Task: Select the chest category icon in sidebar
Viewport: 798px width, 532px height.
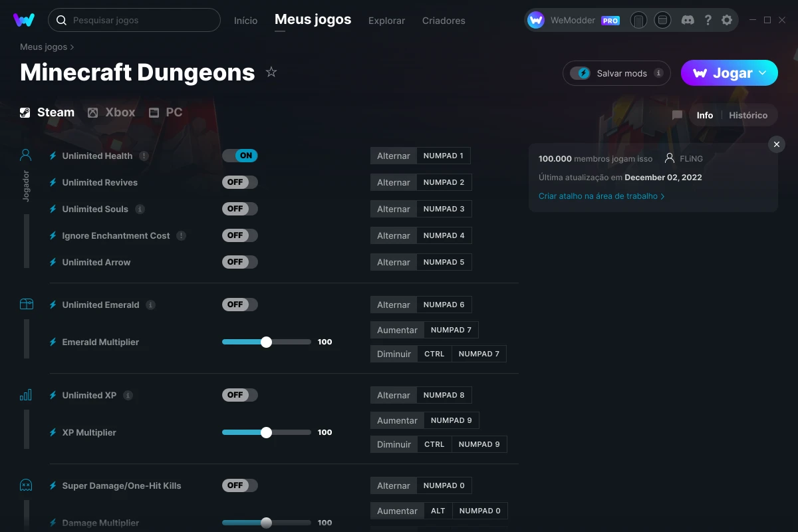Action: [25, 303]
